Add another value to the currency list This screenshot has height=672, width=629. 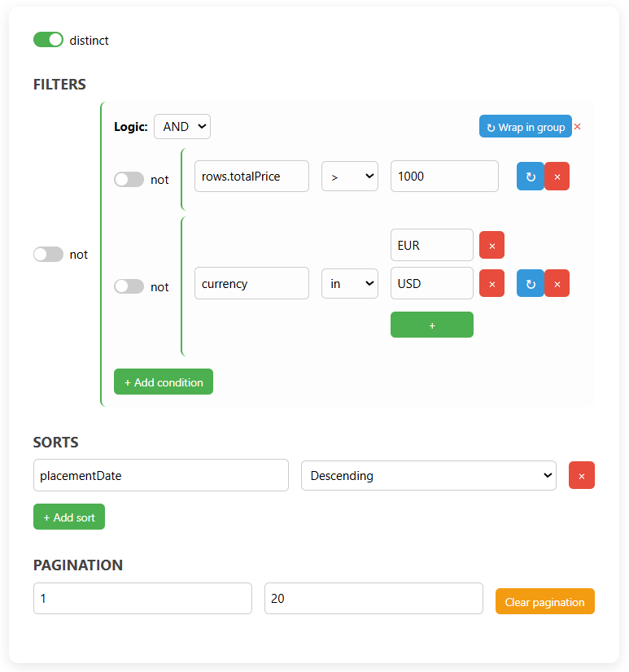pos(432,325)
